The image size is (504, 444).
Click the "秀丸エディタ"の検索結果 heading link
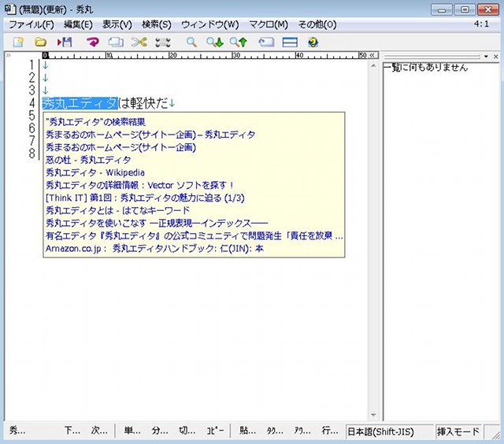tap(95, 122)
